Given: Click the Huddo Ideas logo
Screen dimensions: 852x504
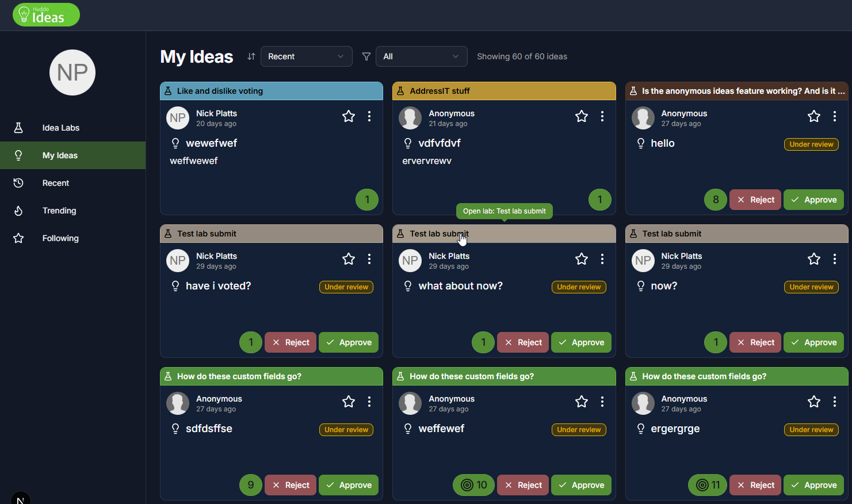Looking at the screenshot, I should click(46, 15).
